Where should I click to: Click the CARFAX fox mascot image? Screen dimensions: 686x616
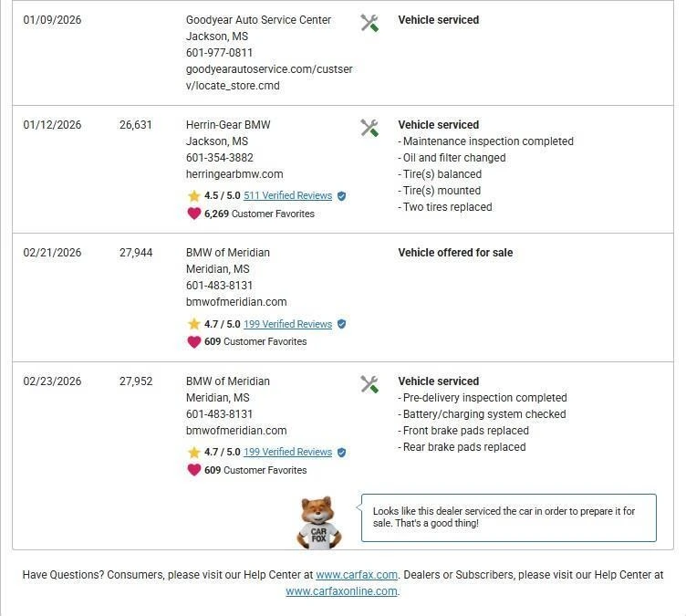[x=317, y=522]
